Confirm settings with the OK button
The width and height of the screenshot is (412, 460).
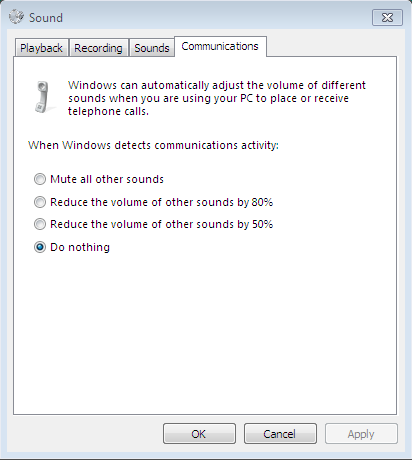pos(199,434)
